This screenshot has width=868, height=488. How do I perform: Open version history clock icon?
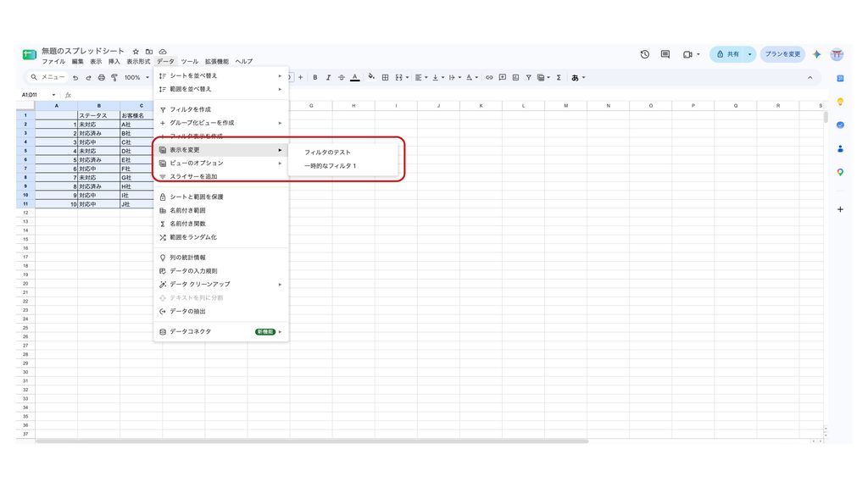(645, 54)
